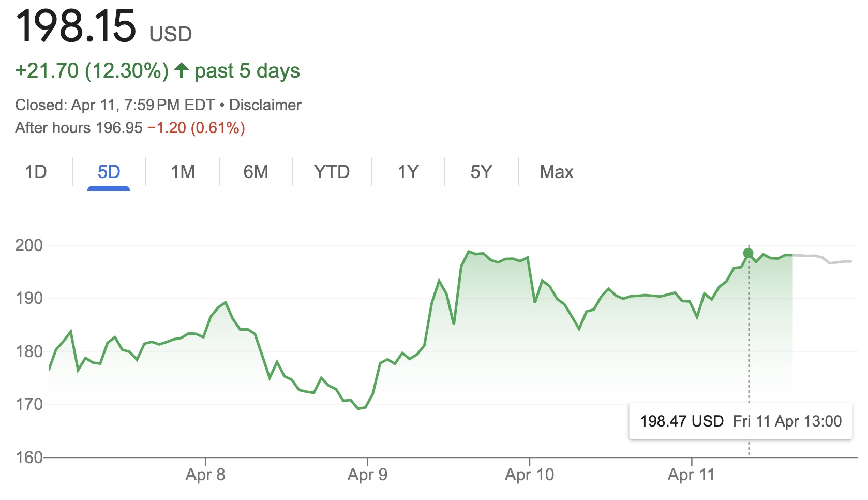The image size is (868, 500).
Task: Click the after hours 196.95 price text
Action: pyautogui.click(x=119, y=128)
